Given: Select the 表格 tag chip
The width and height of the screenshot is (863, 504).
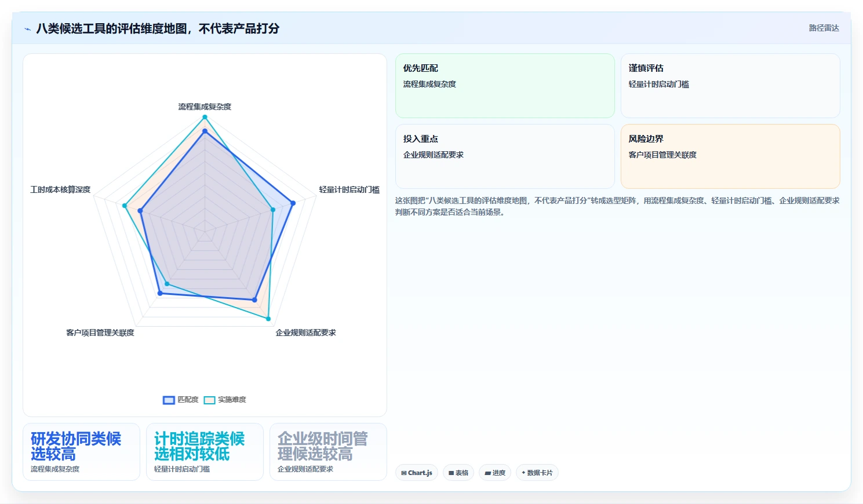Looking at the screenshot, I should pyautogui.click(x=458, y=473).
